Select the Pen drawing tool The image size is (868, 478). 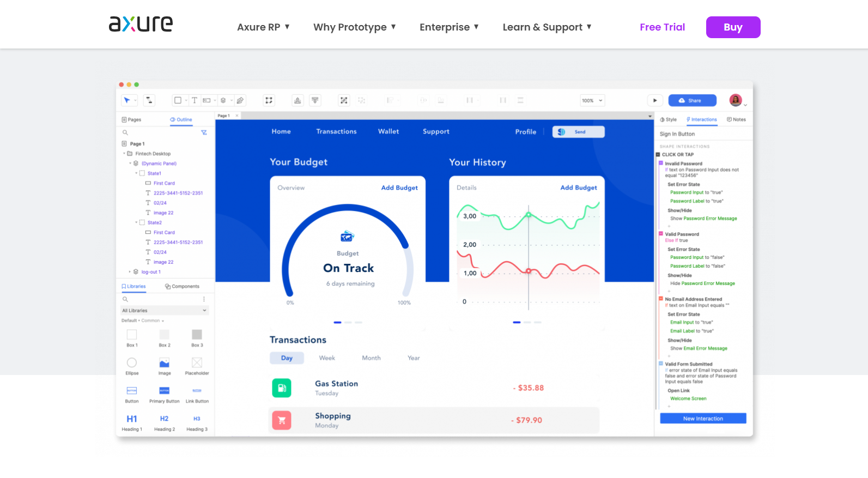pyautogui.click(x=240, y=100)
